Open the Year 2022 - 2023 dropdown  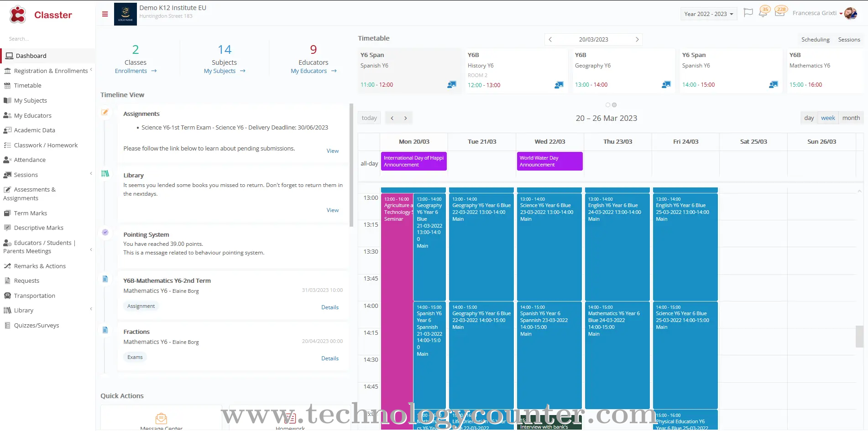tap(709, 14)
